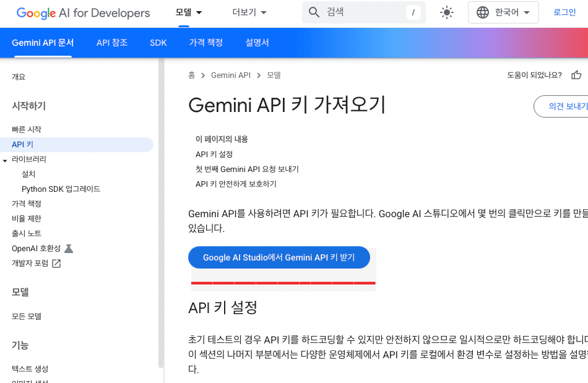Click the search magnifier icon
Screen dimensions: 588x383
coord(314,12)
